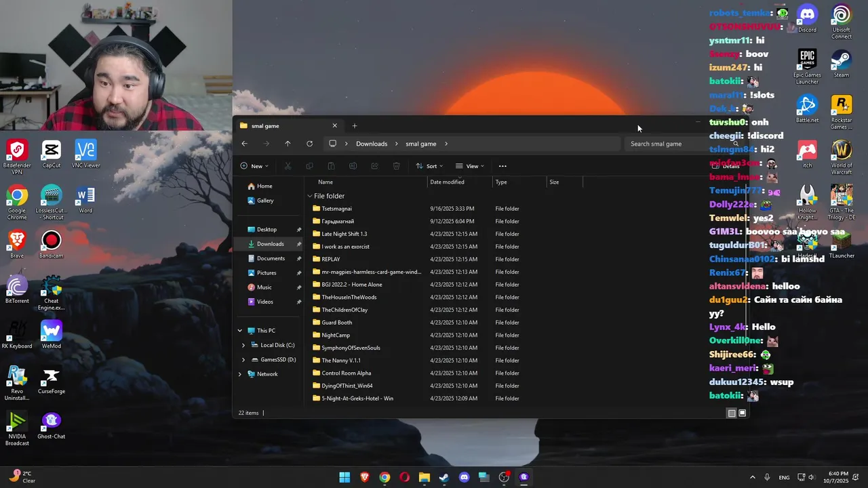Add a new File Explorer tab
Image resolution: width=868 pixels, height=488 pixels.
(x=354, y=125)
